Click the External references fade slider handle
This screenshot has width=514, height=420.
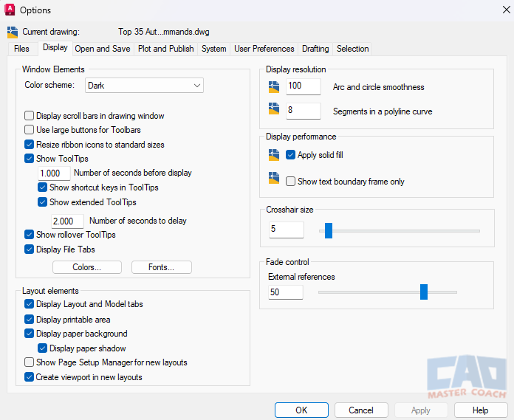(424, 292)
